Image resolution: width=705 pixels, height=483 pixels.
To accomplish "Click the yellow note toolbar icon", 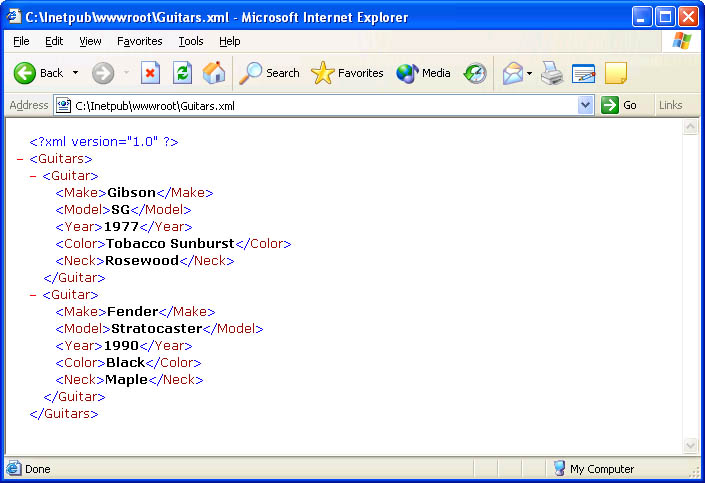I will tap(616, 73).
